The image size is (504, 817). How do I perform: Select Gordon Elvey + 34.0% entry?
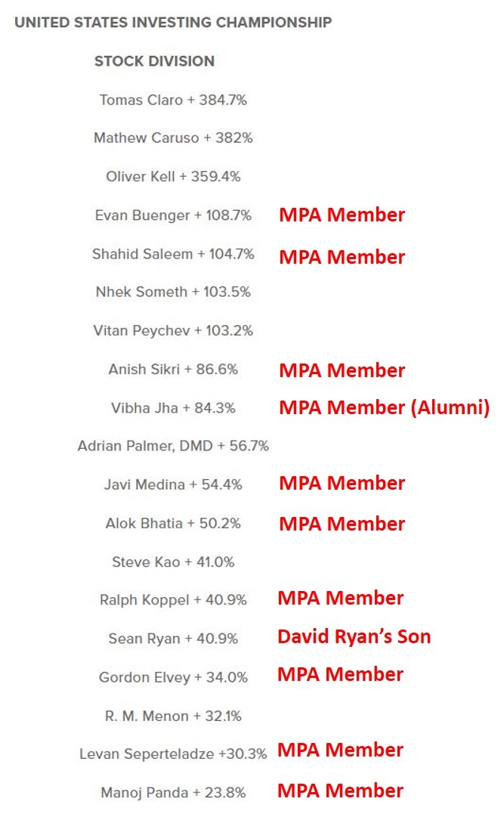173,677
